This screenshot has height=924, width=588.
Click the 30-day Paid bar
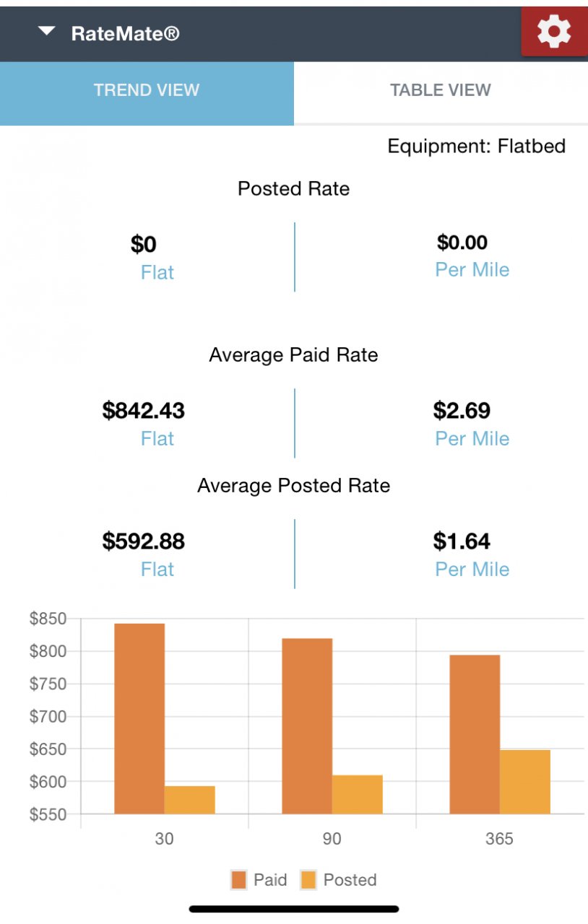coord(139,718)
